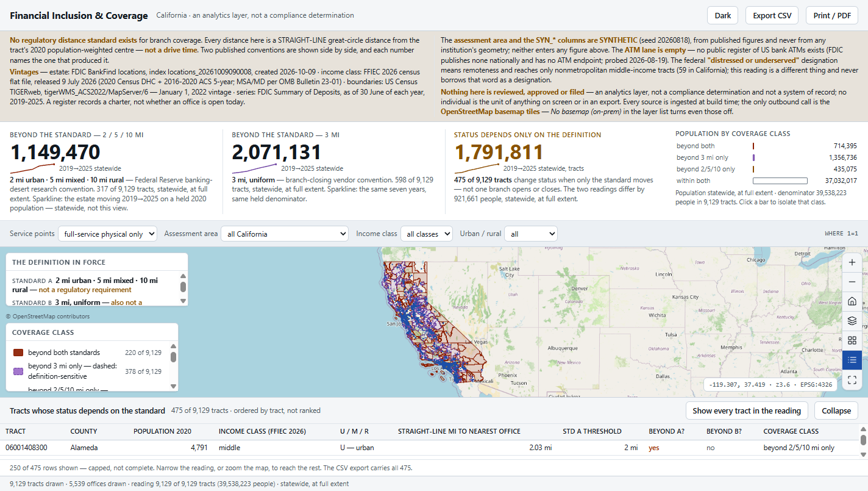Click the 'WHERE 1=1' filter text

click(x=841, y=234)
